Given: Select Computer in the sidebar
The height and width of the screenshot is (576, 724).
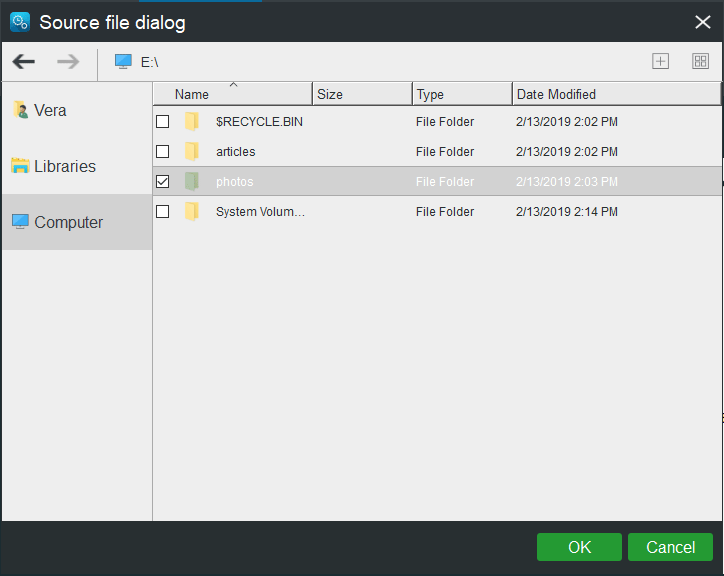Looking at the screenshot, I should coord(77,222).
